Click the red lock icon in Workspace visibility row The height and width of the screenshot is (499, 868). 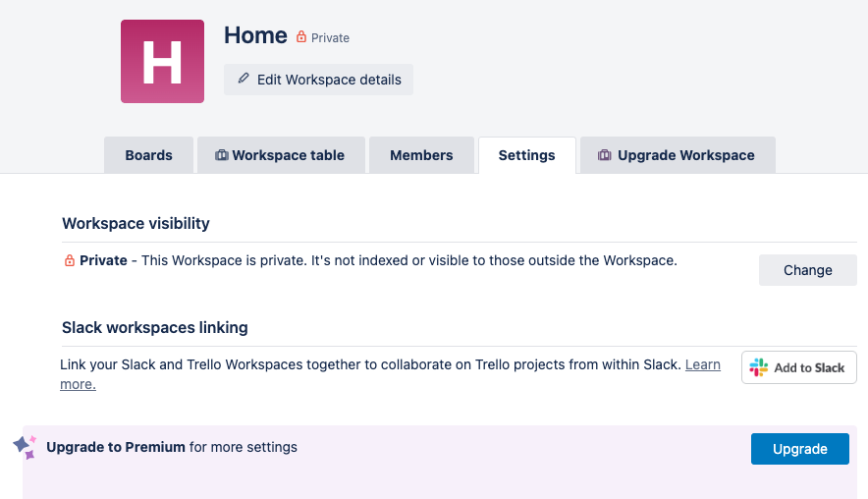coord(69,260)
